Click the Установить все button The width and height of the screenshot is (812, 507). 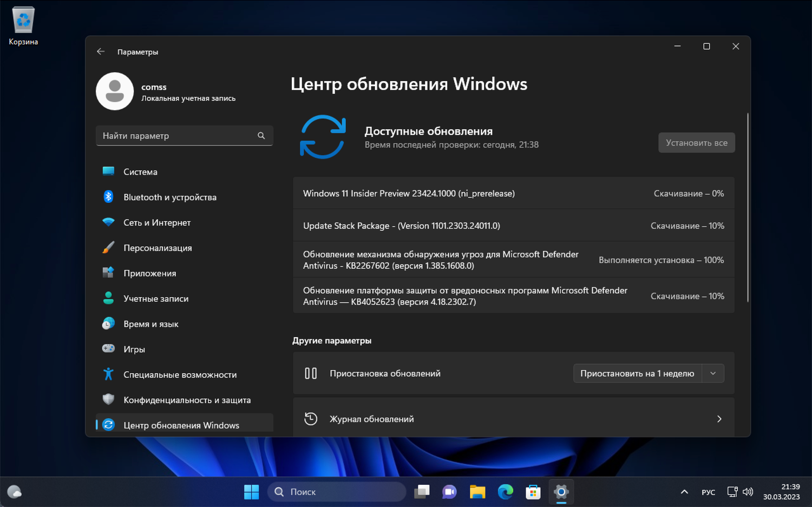click(x=696, y=142)
